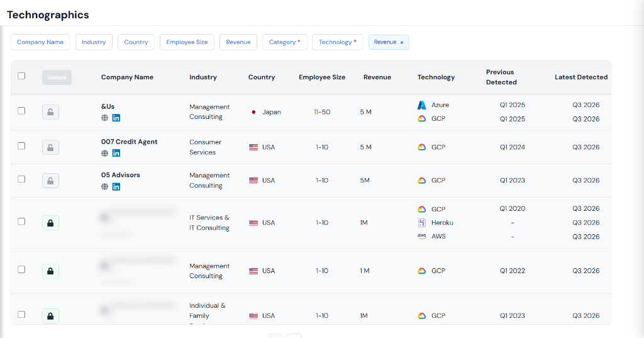Click the Latest Detected column header
644x338 pixels.
581,77
